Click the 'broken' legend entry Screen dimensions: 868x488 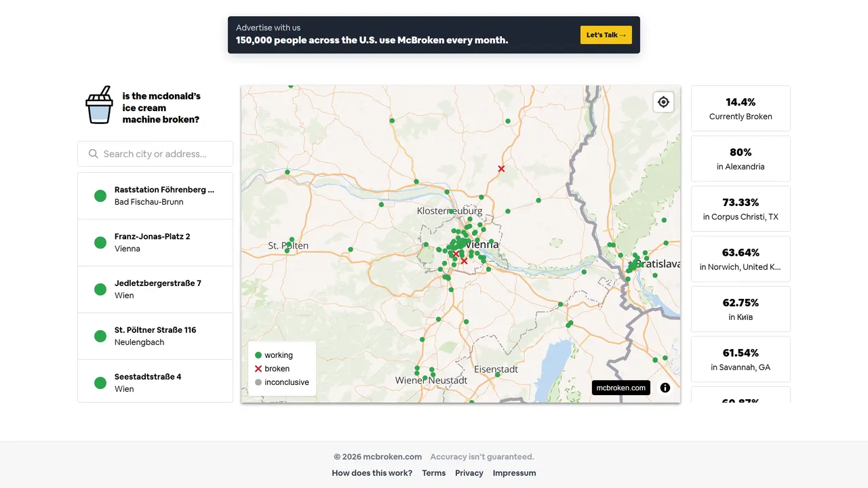[272, 369]
